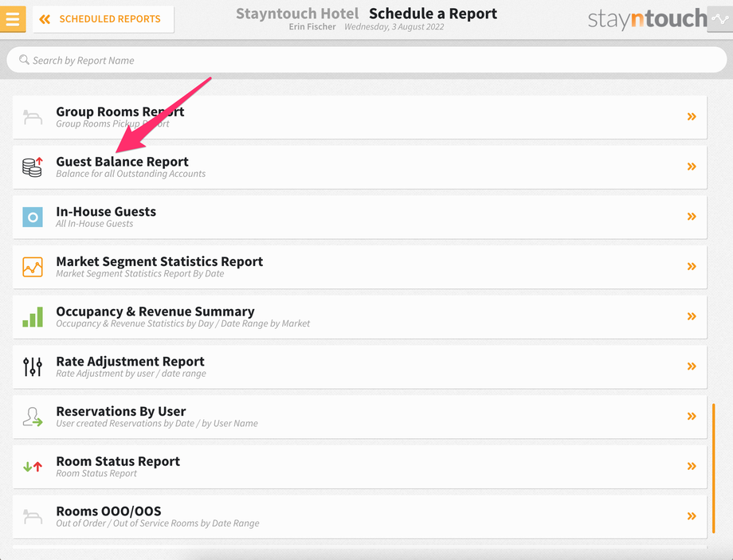Click the Guest Balance Report coins icon
733x560 pixels.
(33, 166)
